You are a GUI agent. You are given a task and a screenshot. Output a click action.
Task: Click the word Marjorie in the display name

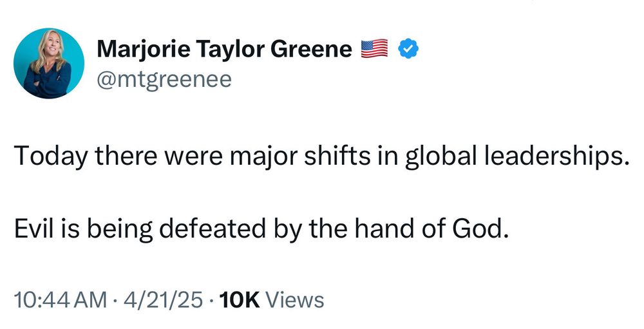144,50
